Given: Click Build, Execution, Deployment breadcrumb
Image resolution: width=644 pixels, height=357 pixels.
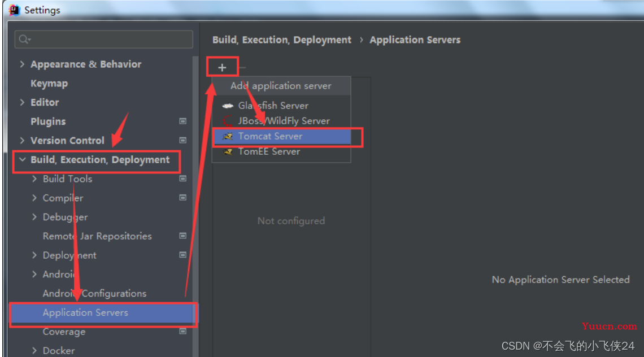Looking at the screenshot, I should [x=282, y=40].
